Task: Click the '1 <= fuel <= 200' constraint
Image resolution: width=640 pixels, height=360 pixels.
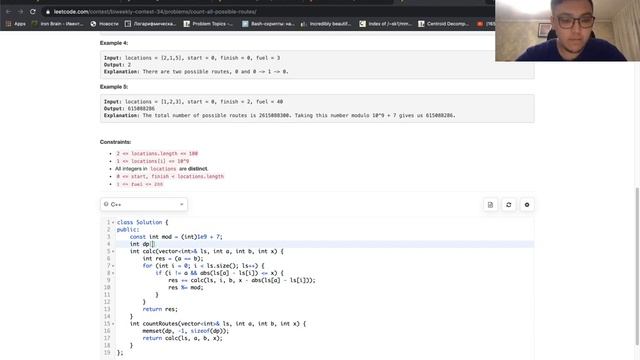Action: click(140, 184)
